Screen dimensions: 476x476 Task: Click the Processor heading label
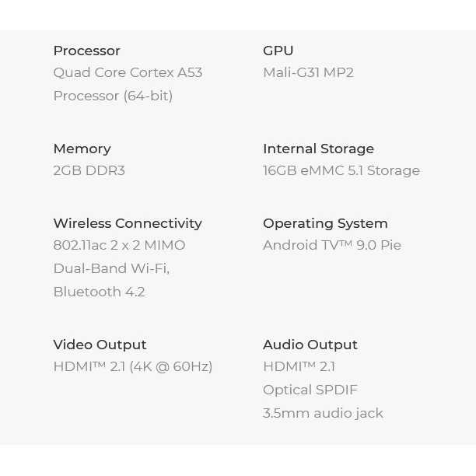point(86,51)
